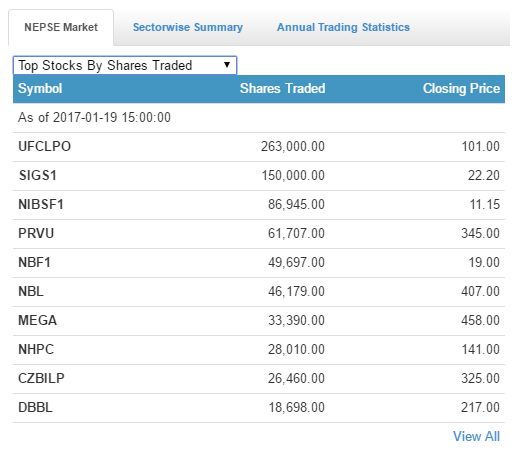Click the 33,390.00 shares traded value

click(x=296, y=321)
